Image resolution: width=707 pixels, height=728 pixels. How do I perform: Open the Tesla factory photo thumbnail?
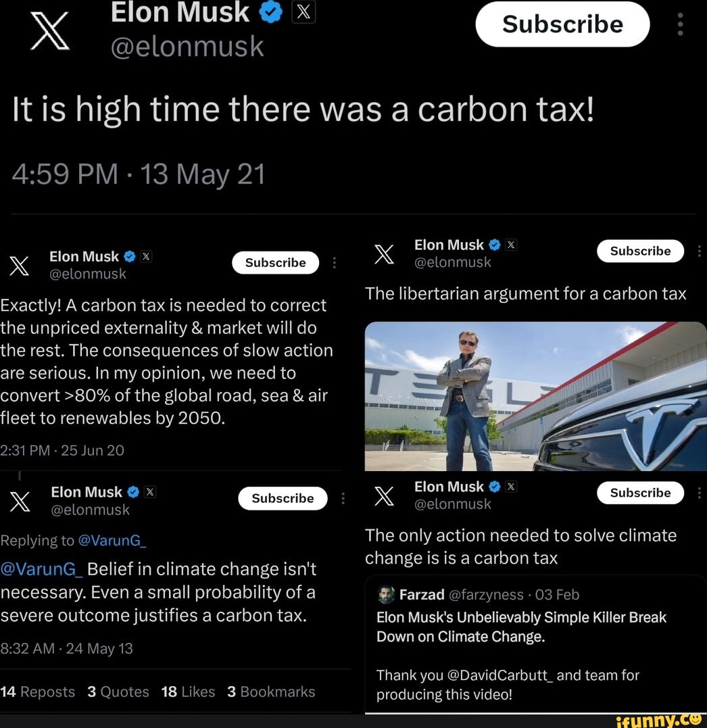pos(535,396)
